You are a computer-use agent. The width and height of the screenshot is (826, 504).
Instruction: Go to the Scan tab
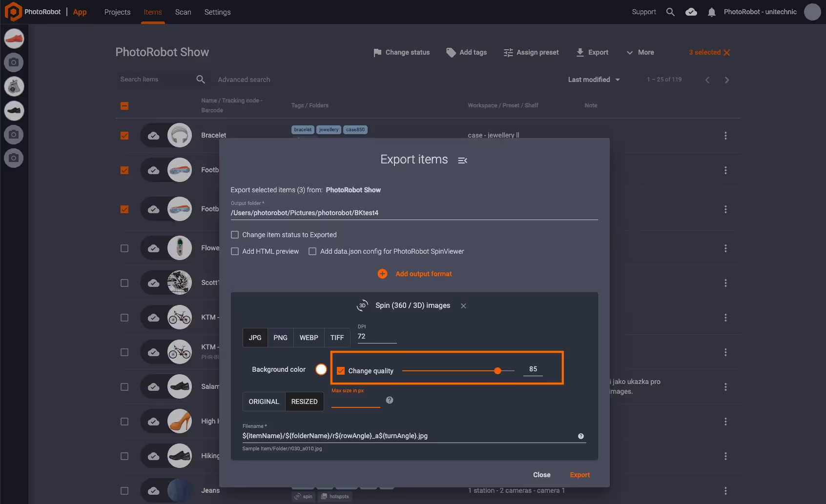point(183,12)
